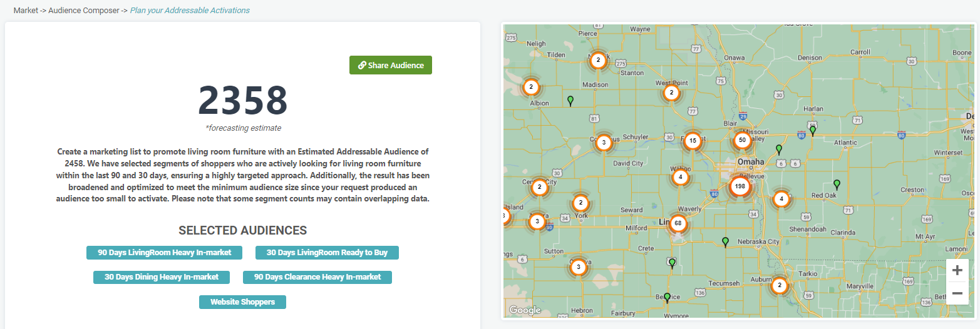Click the 30 Days LivingRoom Ready to Buy tag
The height and width of the screenshot is (329, 980).
tap(327, 253)
